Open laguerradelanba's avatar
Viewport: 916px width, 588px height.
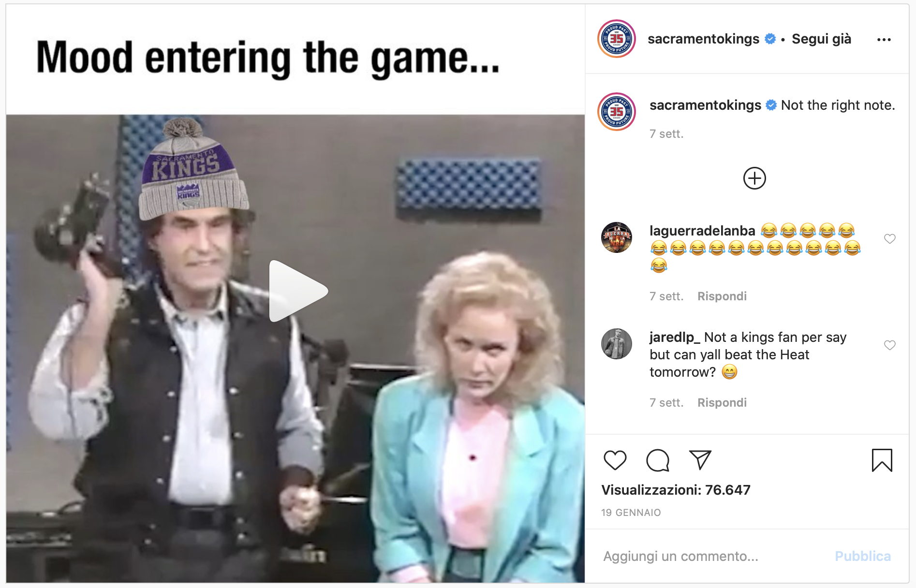pos(616,237)
